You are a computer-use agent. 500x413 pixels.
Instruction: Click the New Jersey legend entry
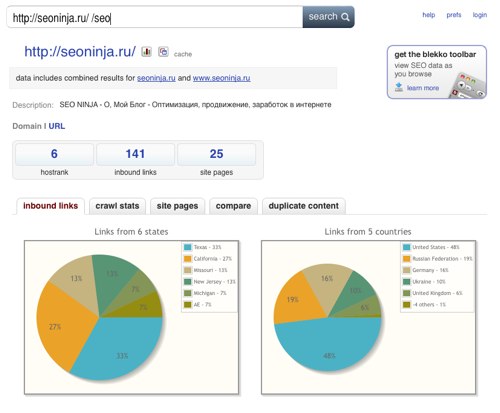[x=210, y=282]
